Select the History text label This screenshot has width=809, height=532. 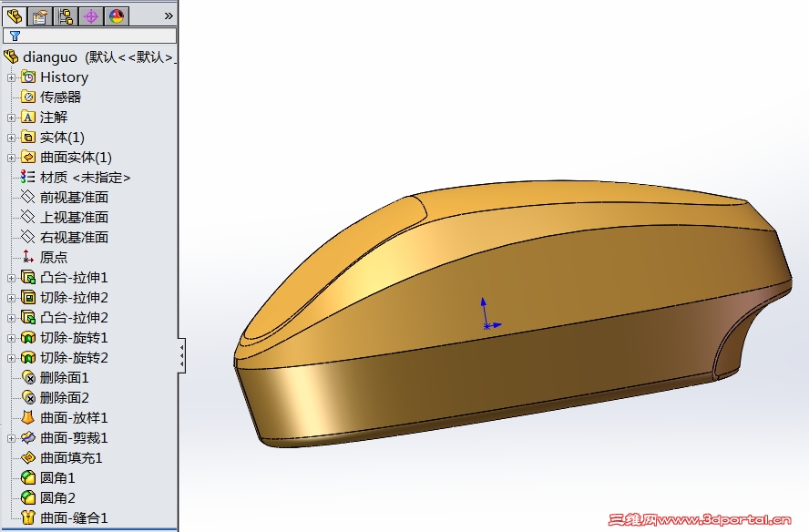(65, 77)
